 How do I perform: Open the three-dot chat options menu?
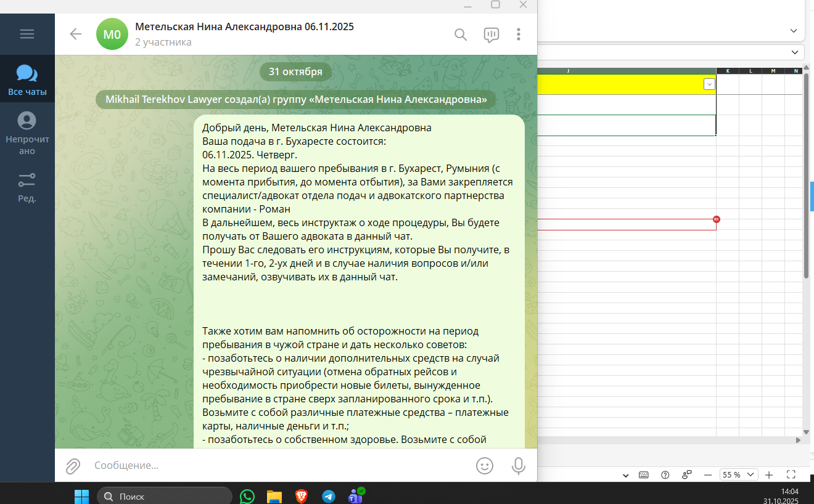pos(519,35)
